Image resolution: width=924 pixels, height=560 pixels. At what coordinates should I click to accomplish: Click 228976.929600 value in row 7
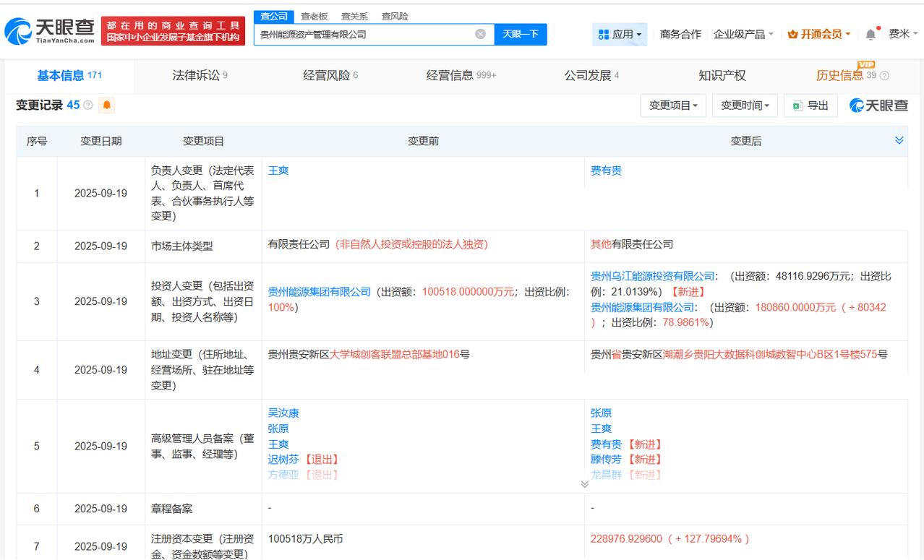tap(626, 539)
